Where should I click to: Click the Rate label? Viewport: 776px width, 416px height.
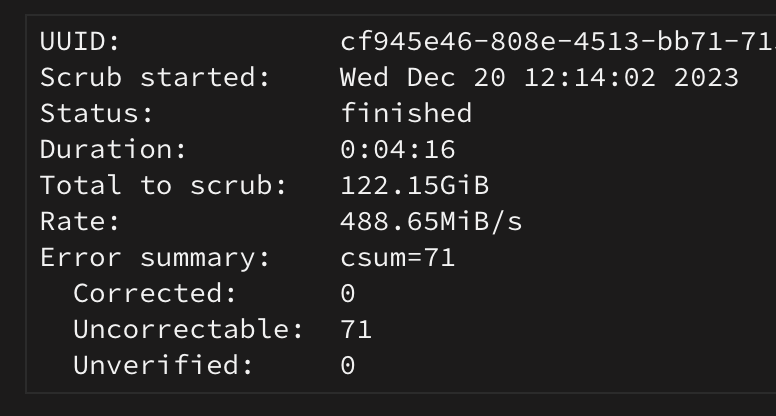pos(80,222)
